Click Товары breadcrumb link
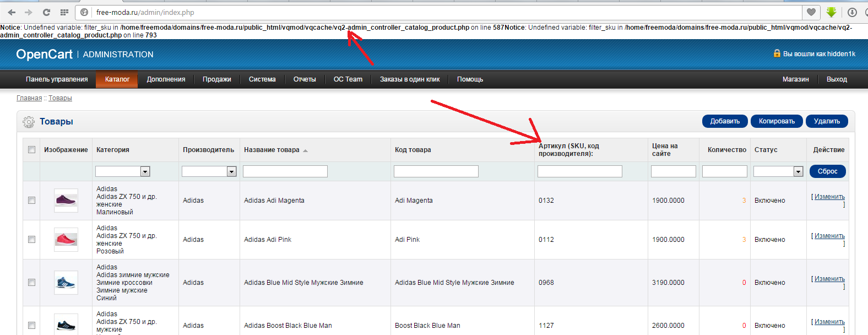This screenshot has width=868, height=335. 60,98
